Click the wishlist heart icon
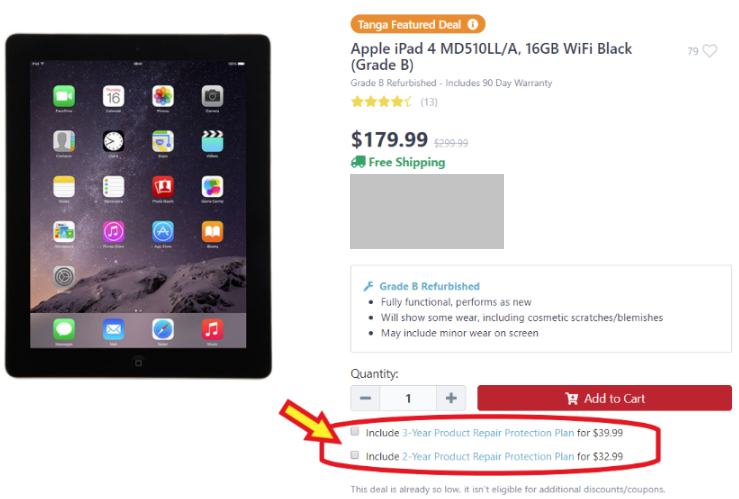 pos(709,50)
